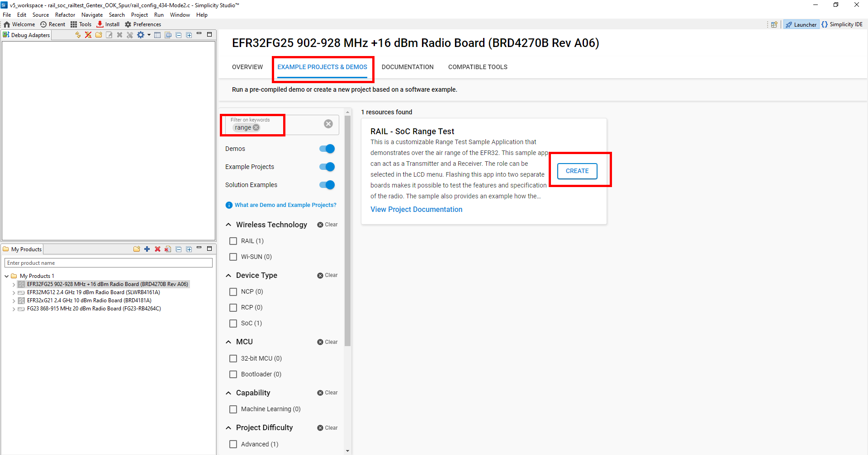Open the Overview tab
Image resolution: width=868 pixels, height=455 pixels.
(247, 67)
